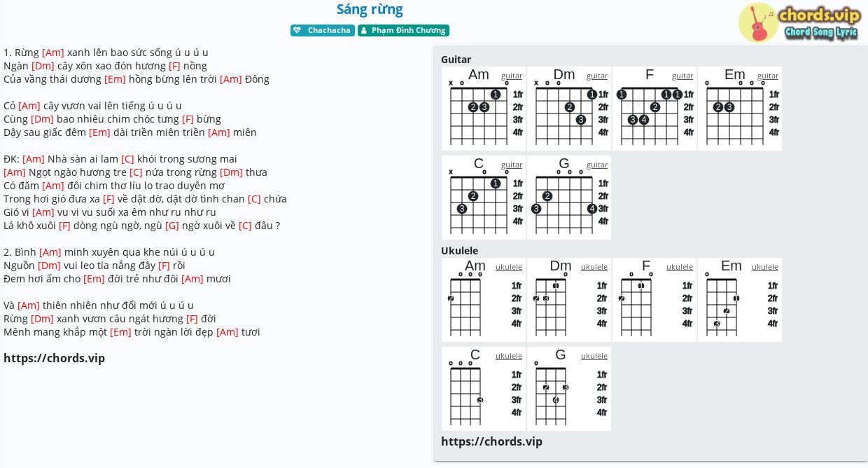Click the [Am] chord in first lyric line

[x=53, y=53]
